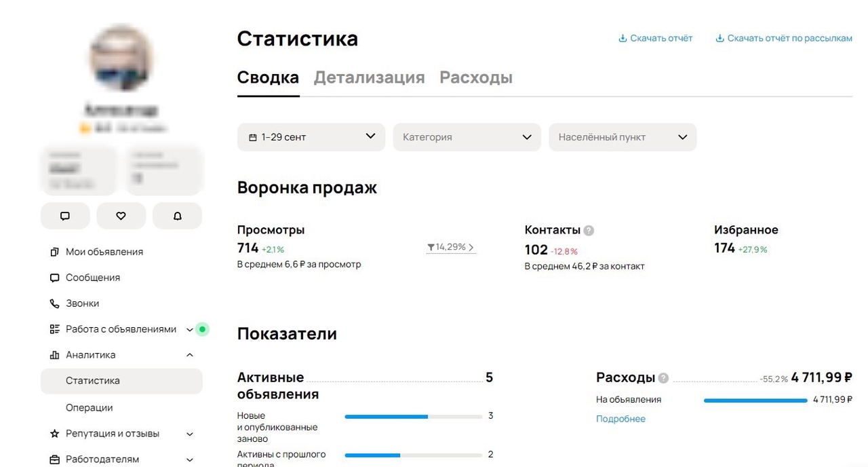Open the Расходы tab
The width and height of the screenshot is (868, 467).
[476, 77]
